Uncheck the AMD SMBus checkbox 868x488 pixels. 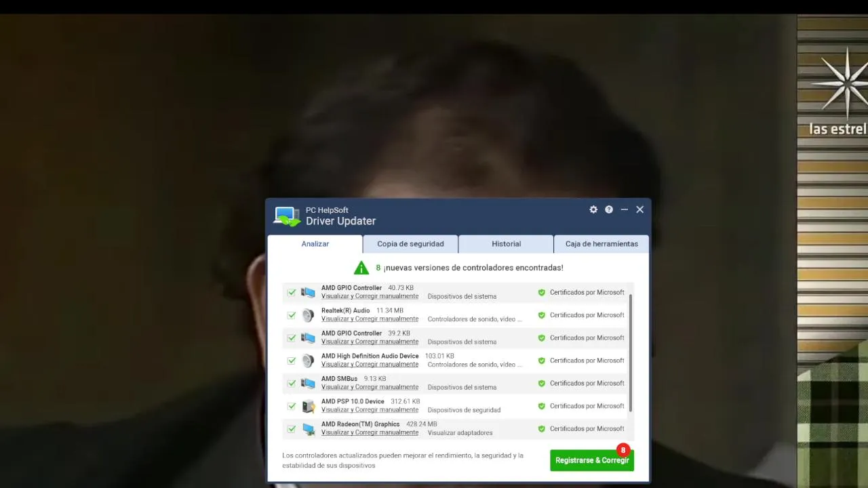292,384
